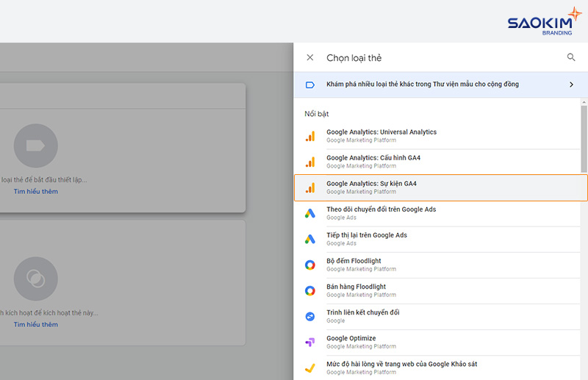Open search in tag type panel
This screenshot has height=380, width=588.
571,57
